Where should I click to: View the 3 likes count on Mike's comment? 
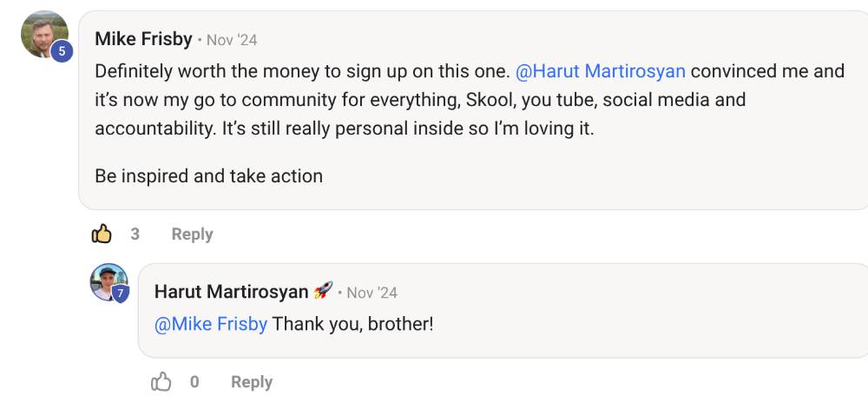click(135, 234)
